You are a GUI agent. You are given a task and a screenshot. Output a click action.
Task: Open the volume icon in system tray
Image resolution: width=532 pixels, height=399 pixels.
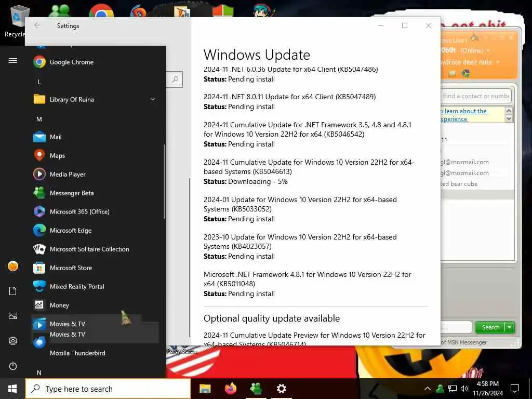tap(464, 389)
